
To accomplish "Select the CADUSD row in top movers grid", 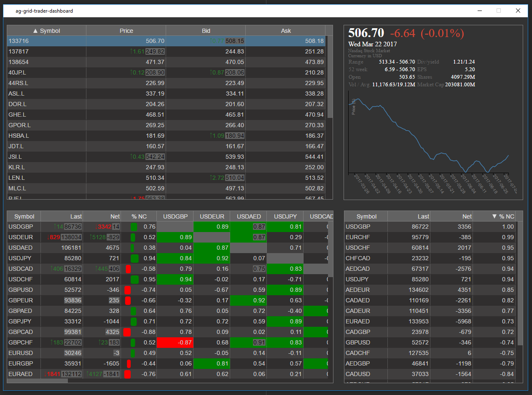I will coord(430,374).
